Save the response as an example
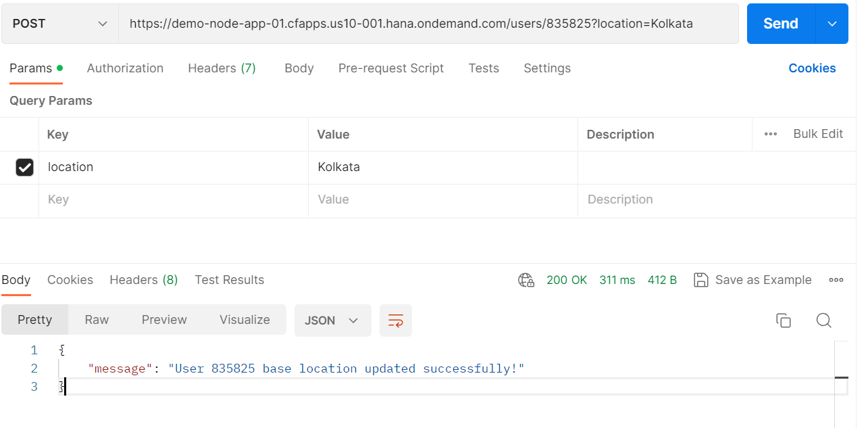Viewport: 868px width, 428px height. 752,279
